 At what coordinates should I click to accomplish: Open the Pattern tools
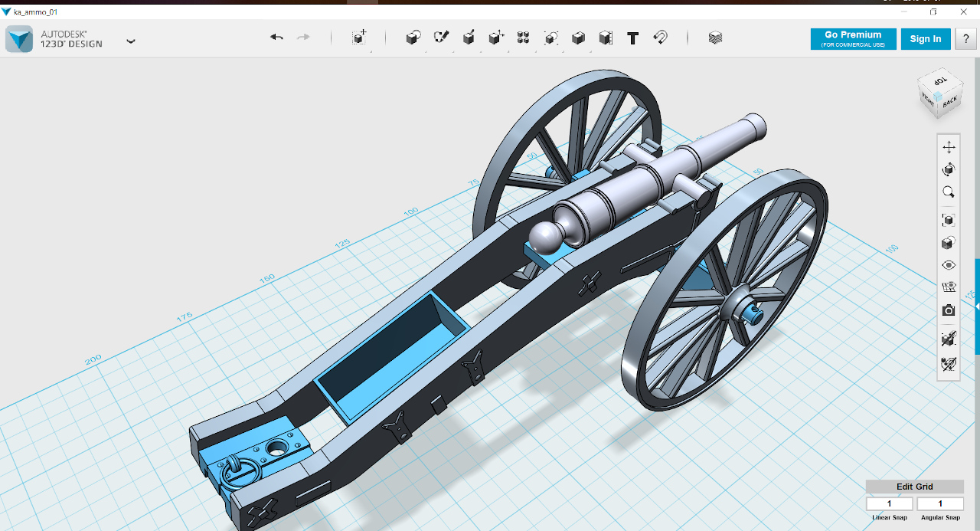click(x=524, y=38)
